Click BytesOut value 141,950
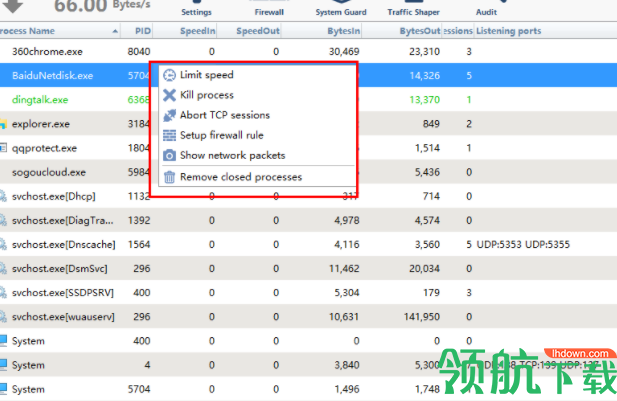The image size is (617, 401). 422,317
